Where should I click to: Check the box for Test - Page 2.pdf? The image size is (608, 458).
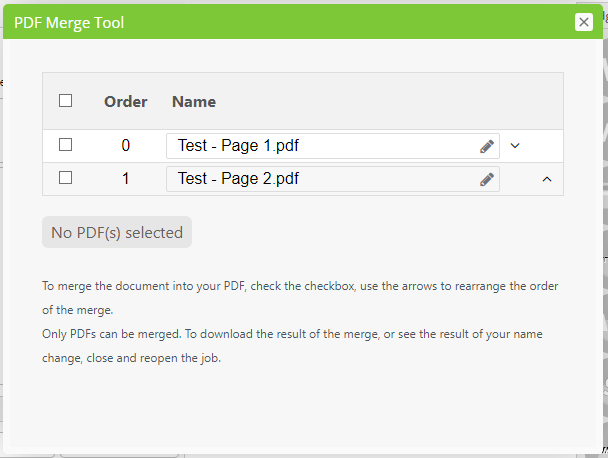pos(65,178)
